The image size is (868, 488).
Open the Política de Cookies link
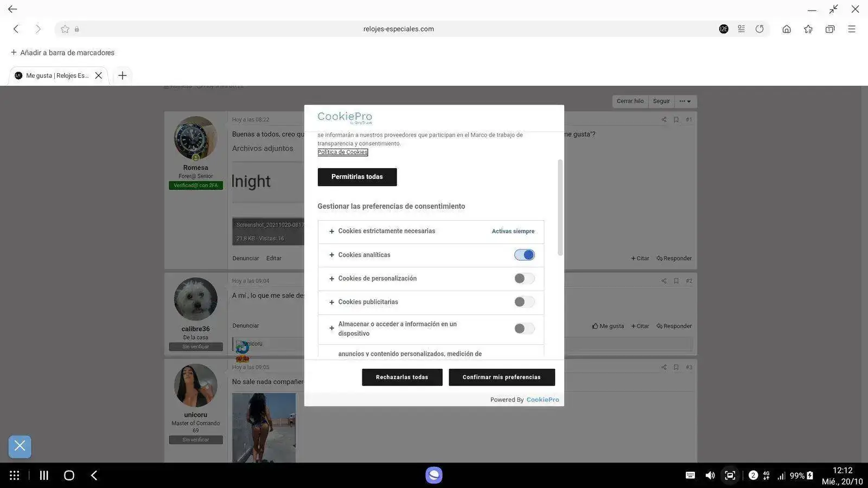(x=343, y=152)
